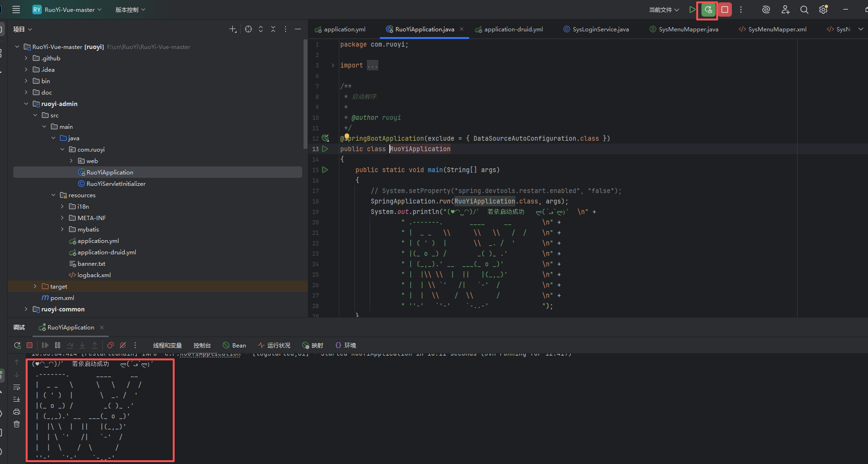Collapse the ruoyi-admin module
Image resolution: width=868 pixels, height=464 pixels.
coord(26,104)
